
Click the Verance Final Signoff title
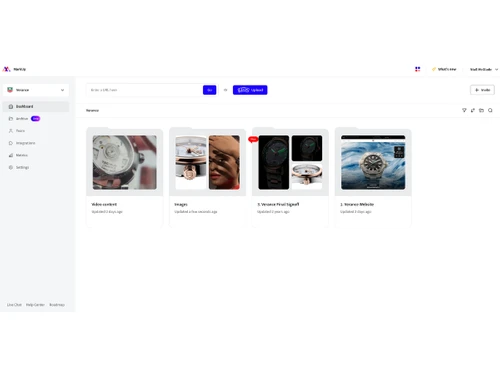pos(278,204)
